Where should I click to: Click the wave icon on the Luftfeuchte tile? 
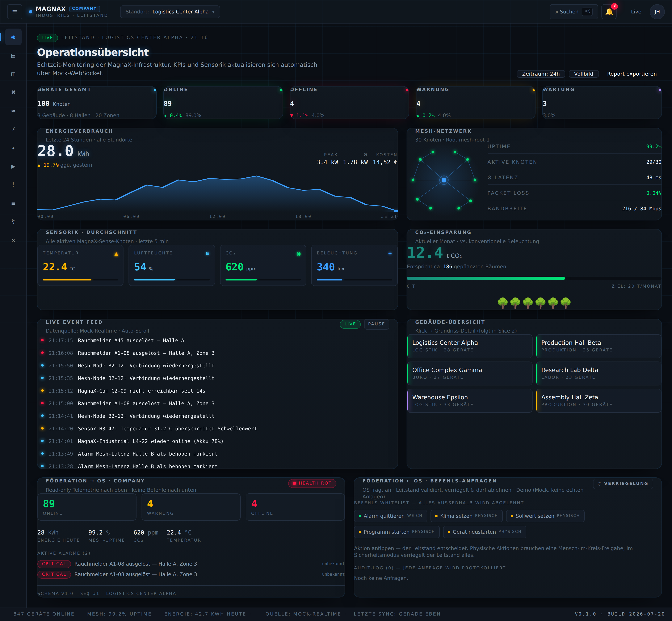(x=207, y=254)
